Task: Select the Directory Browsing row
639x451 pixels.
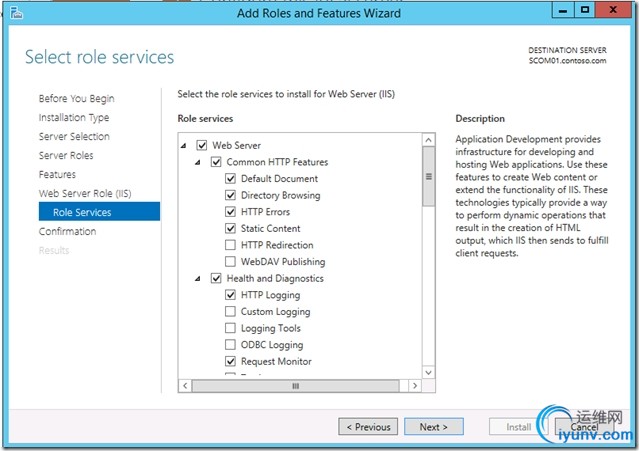Action: pyautogui.click(x=280, y=195)
